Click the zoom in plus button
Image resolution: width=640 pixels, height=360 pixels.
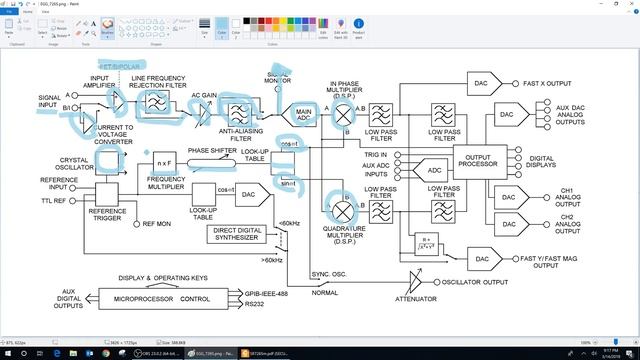click(636, 342)
